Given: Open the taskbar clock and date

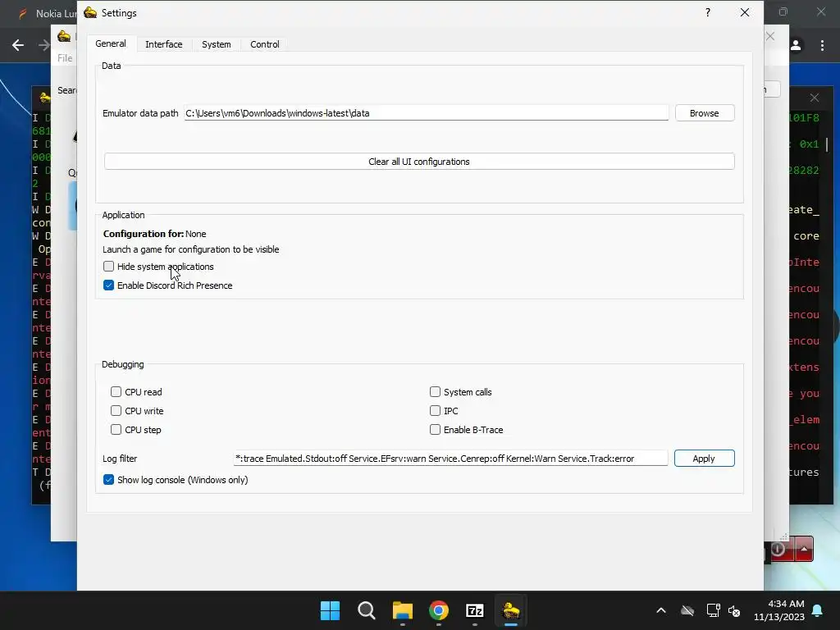Looking at the screenshot, I should coord(779,610).
